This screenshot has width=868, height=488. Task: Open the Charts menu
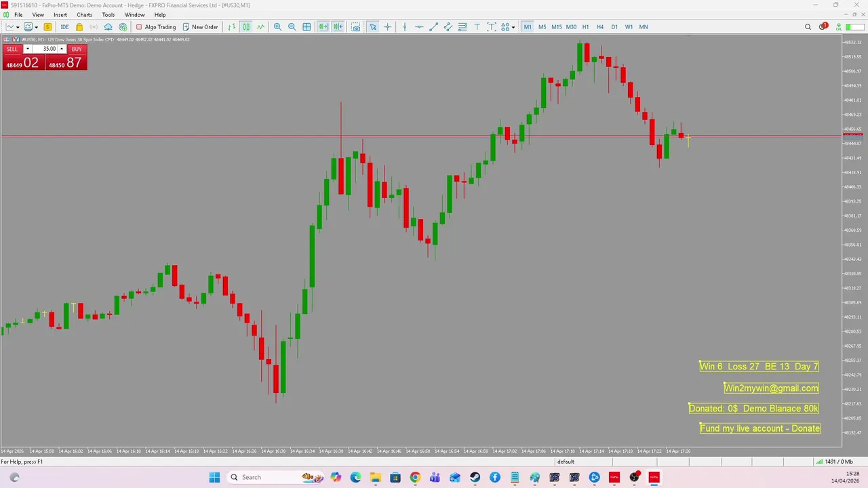point(84,15)
